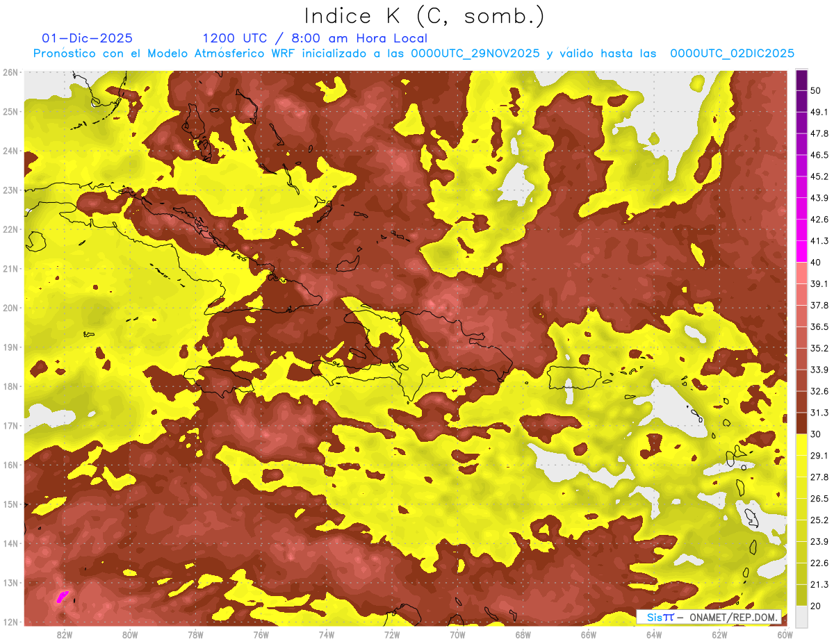Click the colorbar value 30

(817, 434)
